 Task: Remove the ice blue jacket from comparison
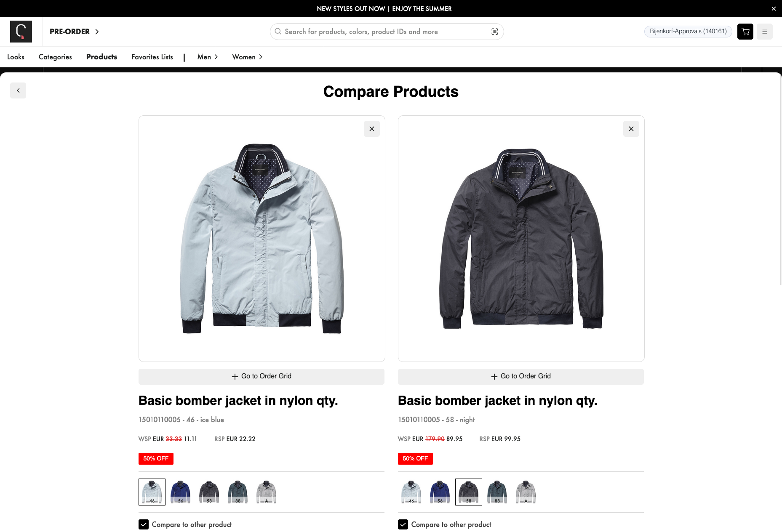[371, 129]
